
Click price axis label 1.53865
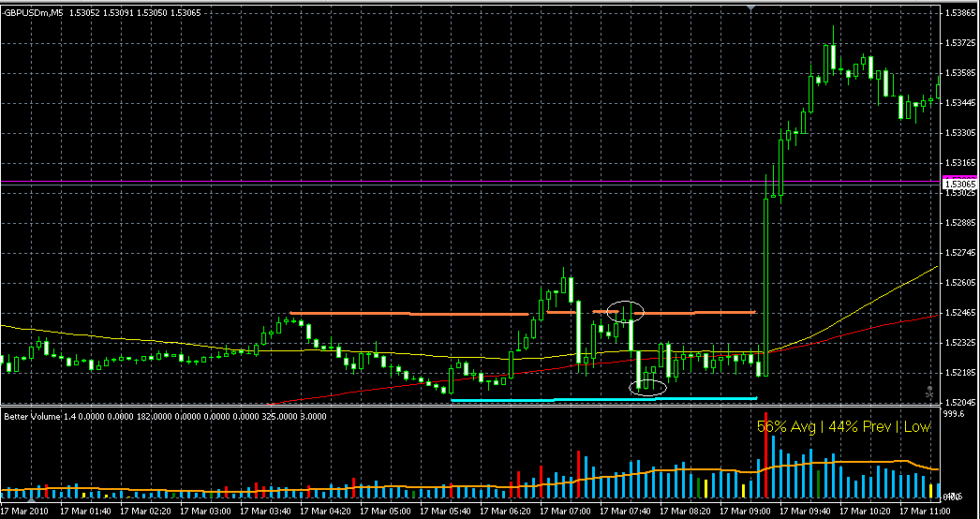960,12
